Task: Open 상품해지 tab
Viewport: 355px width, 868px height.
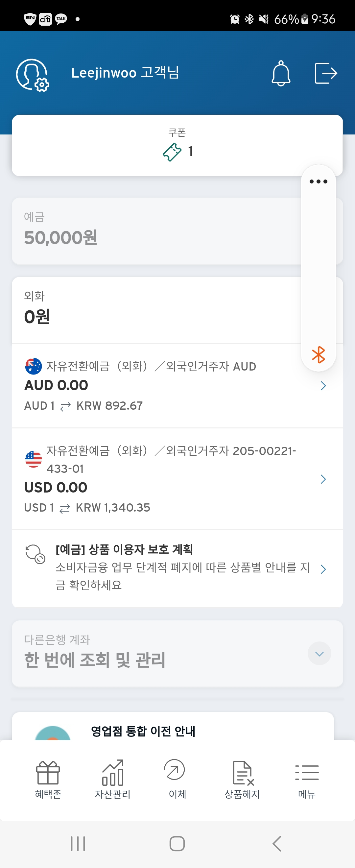Action: [x=242, y=779]
